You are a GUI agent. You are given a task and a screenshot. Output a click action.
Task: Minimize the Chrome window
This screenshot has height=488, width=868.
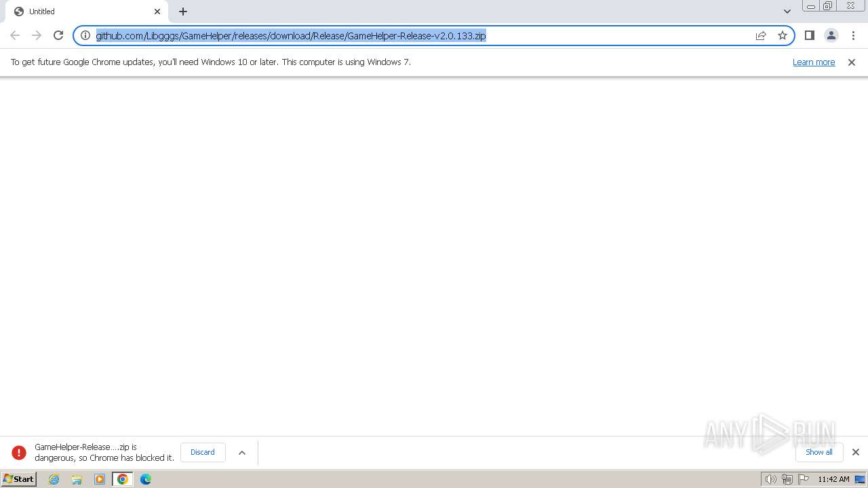[x=810, y=6]
